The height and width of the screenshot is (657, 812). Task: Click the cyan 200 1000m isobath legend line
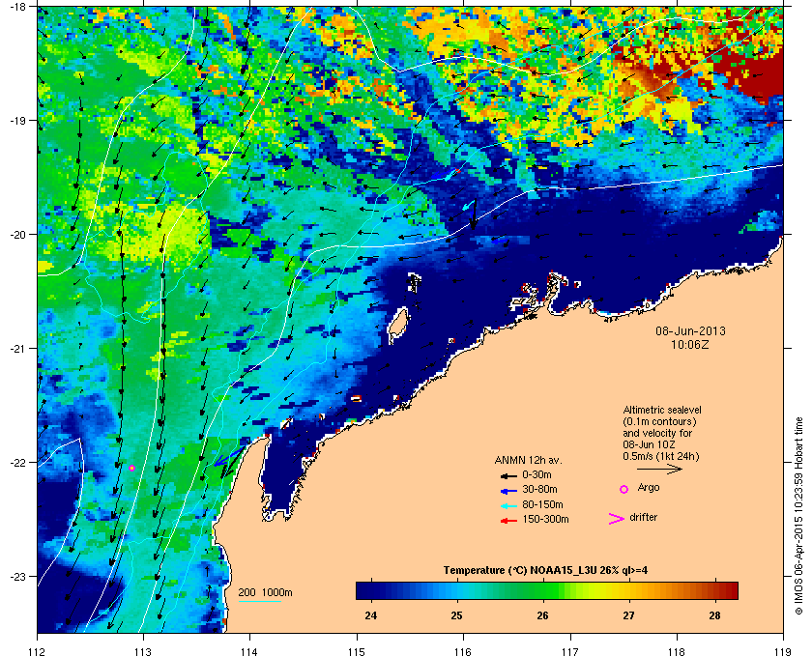pos(259,602)
